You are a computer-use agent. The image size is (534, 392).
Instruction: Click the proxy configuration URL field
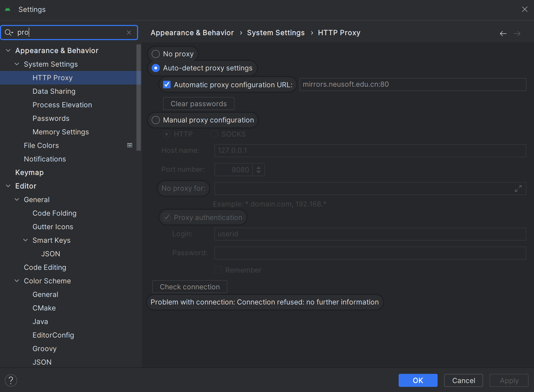[412, 85]
